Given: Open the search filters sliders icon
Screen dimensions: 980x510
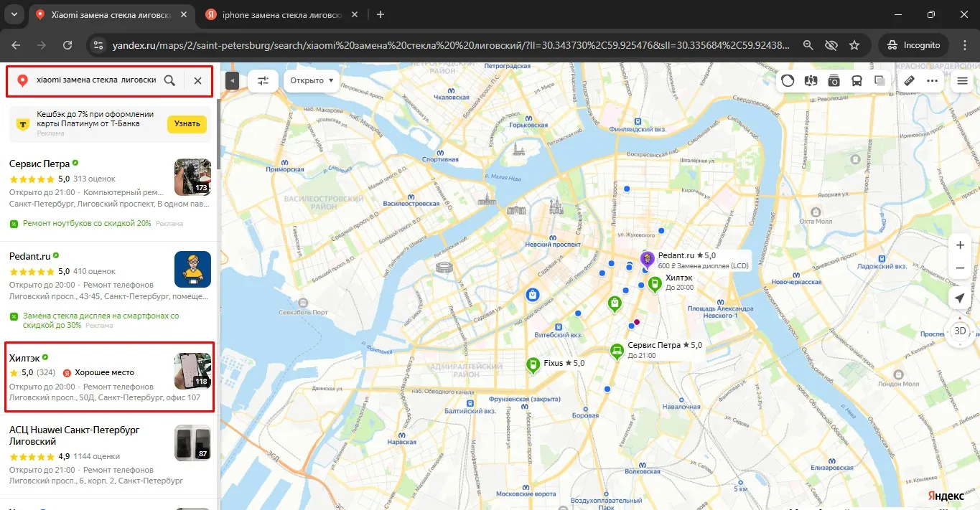Looking at the screenshot, I should point(263,81).
